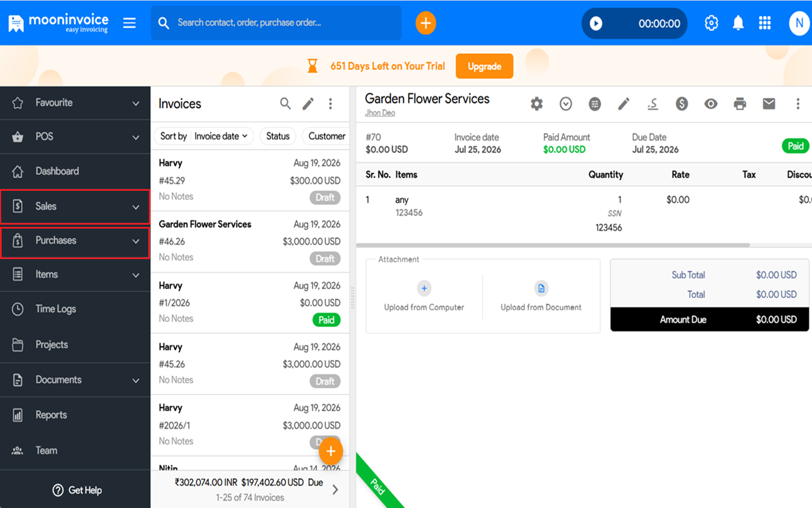The height and width of the screenshot is (508, 812).
Task: Expand the Sales sidebar section
Action: (x=76, y=207)
